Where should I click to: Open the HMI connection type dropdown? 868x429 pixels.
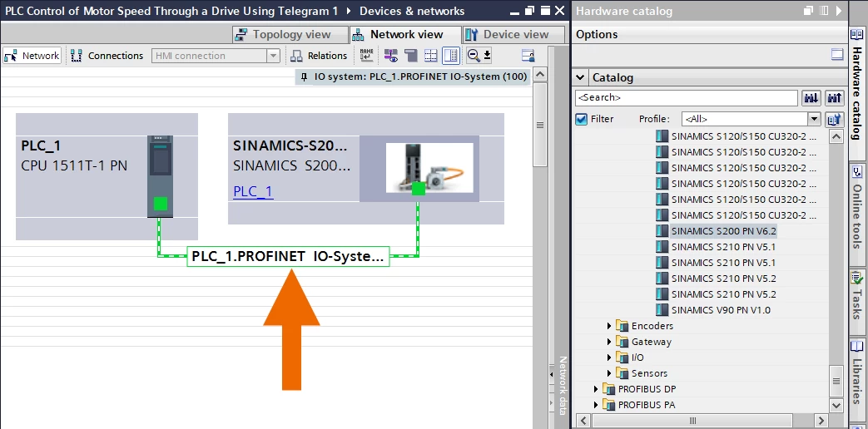click(x=273, y=55)
